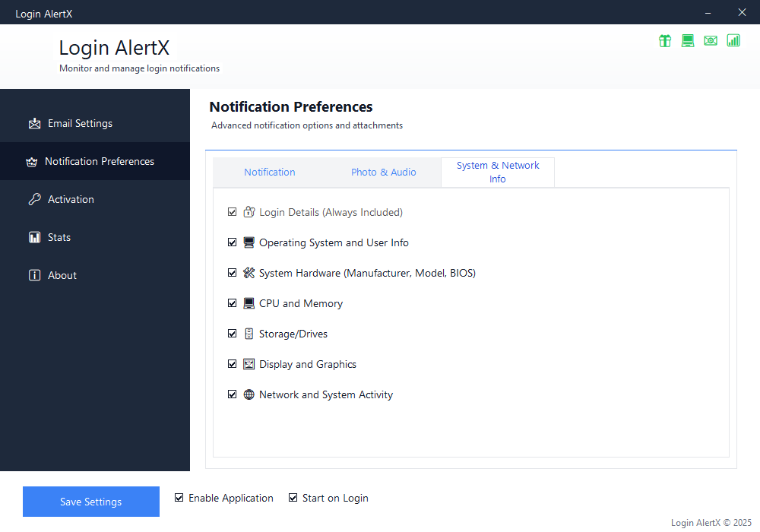Uncheck System Hardware checkbox
The image size is (760, 532).
click(232, 273)
